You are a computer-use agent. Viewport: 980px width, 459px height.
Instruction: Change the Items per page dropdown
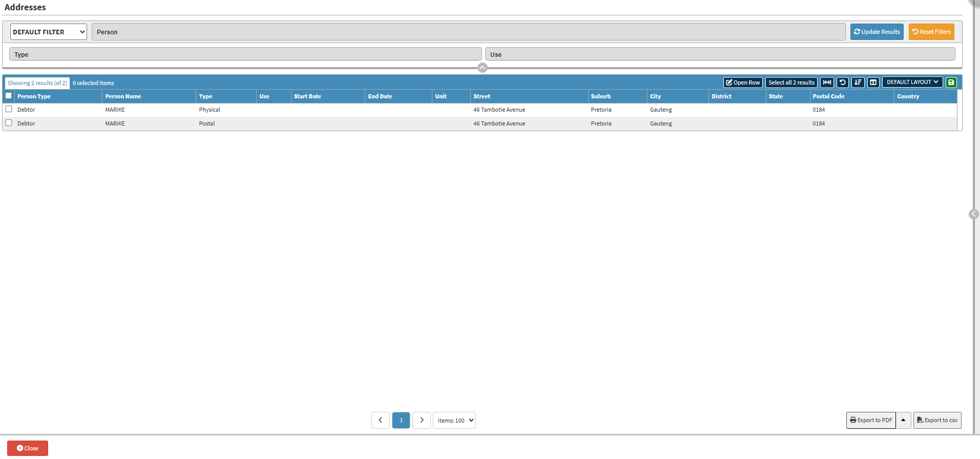coord(454,420)
